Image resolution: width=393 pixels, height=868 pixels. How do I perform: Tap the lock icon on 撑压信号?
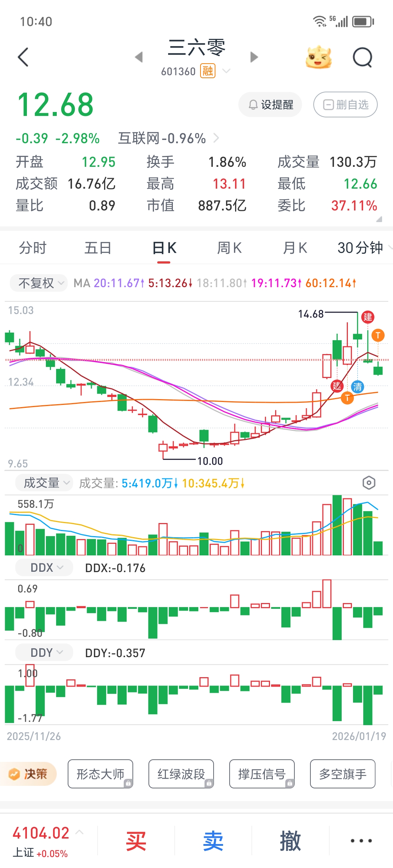click(x=290, y=783)
